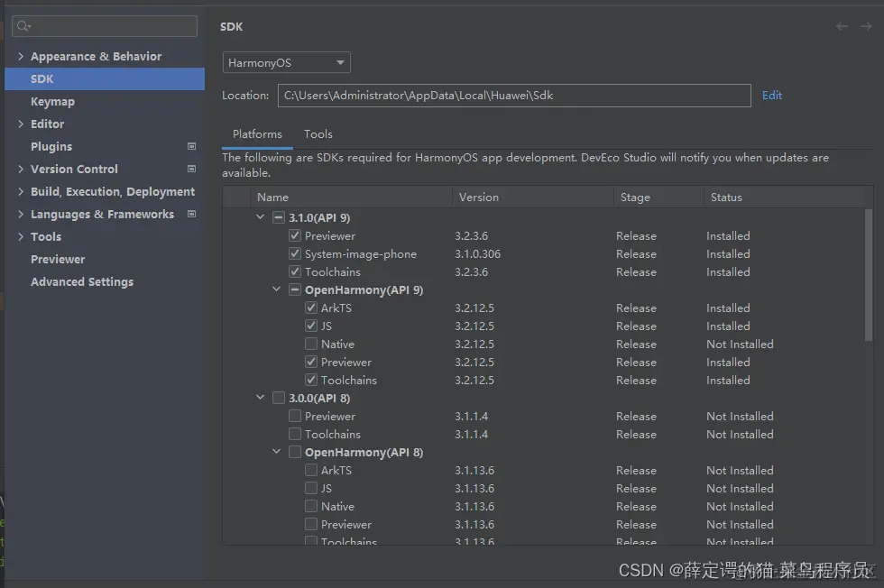
Task: Switch to the Tools tab
Action: (x=318, y=134)
